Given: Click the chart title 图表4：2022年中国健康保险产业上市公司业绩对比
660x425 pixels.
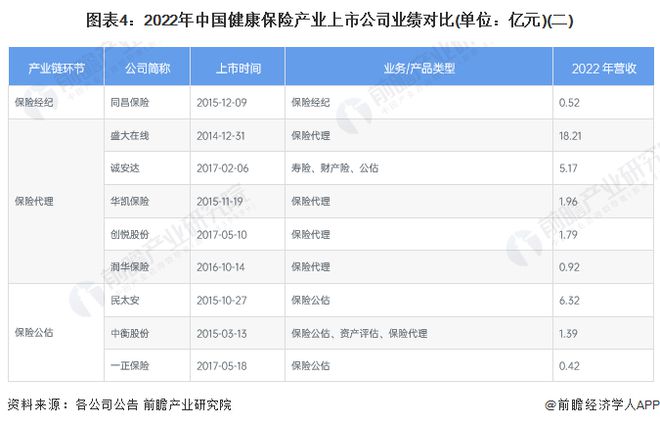Looking at the screenshot, I should point(330,20).
